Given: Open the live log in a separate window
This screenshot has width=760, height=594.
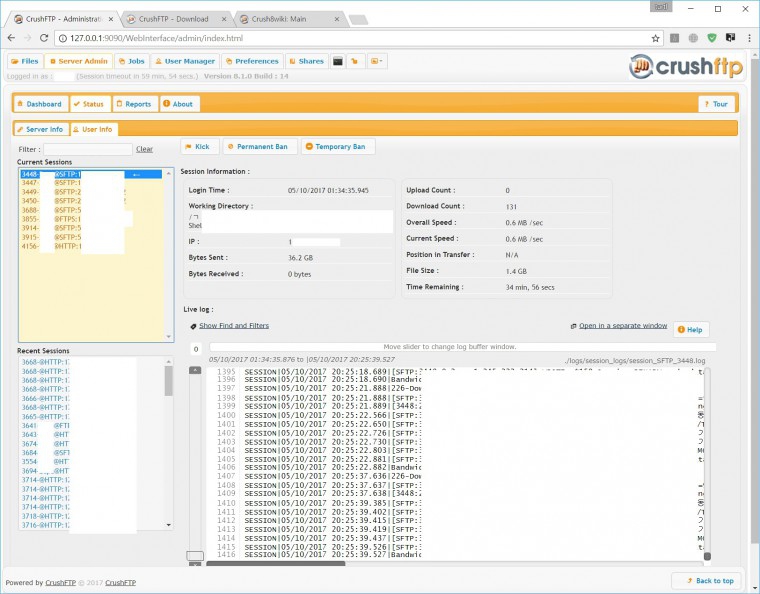Looking at the screenshot, I should [623, 326].
